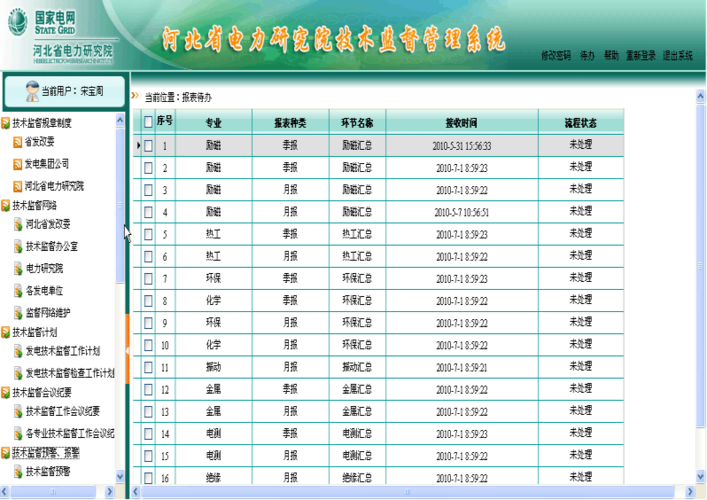Sort table by 接收时间 column header
Viewport: 707px width, 500px height.
pos(461,123)
